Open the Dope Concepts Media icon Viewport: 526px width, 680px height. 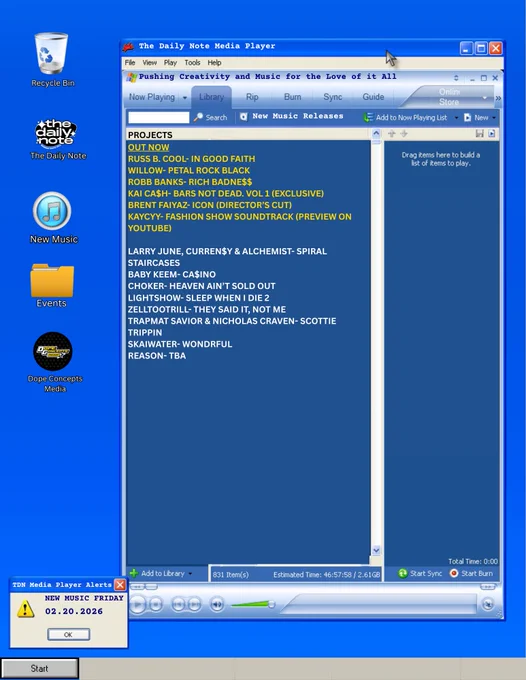point(53,351)
